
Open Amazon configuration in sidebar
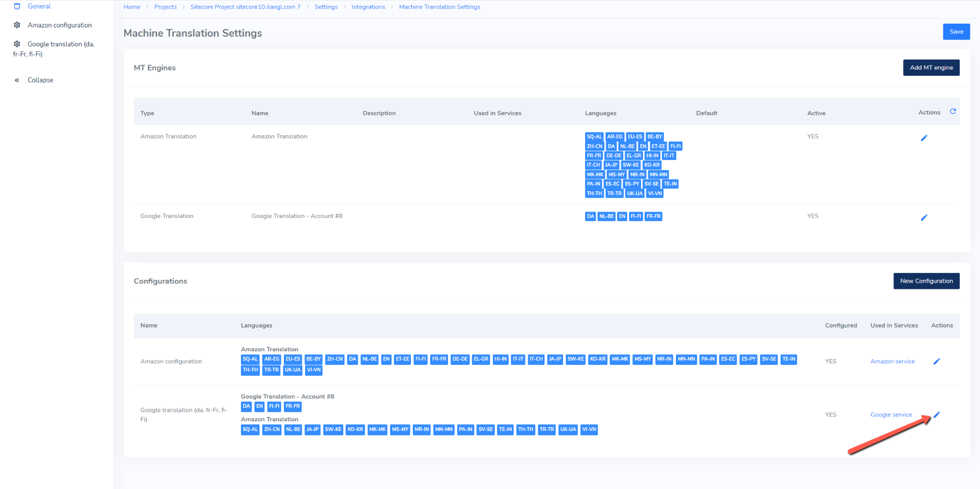(x=59, y=25)
